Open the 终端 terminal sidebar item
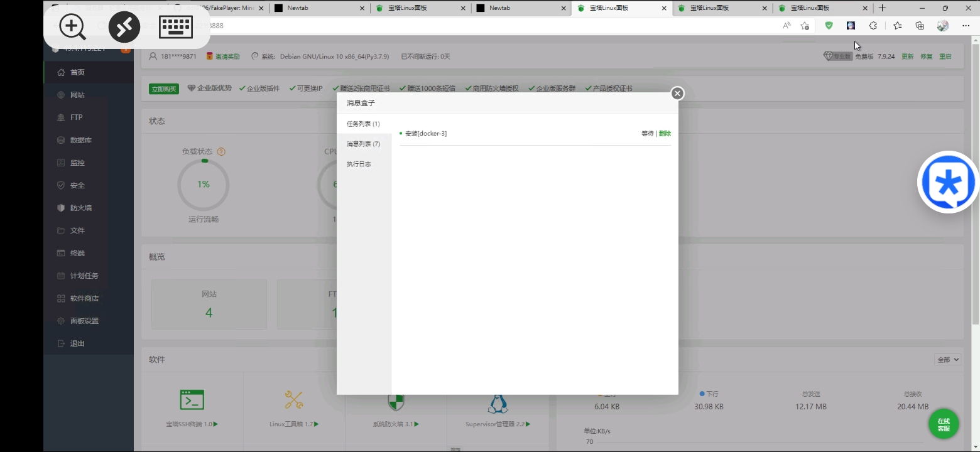 (89, 253)
